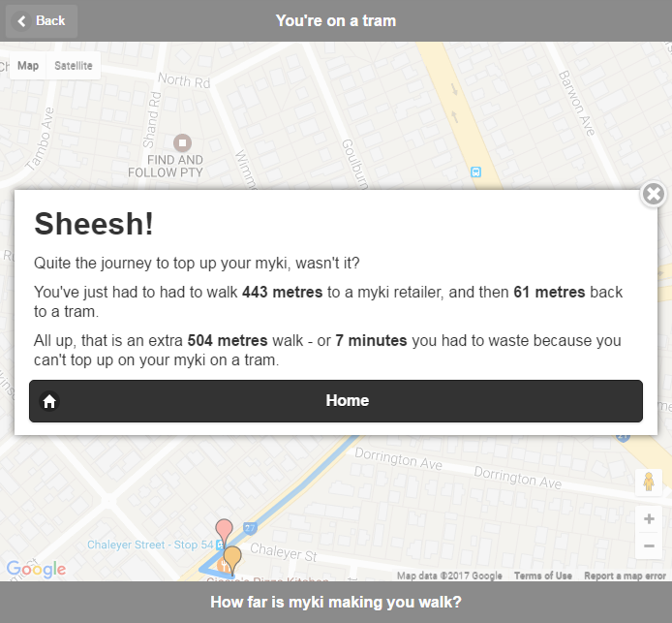Screen dimensions: 672x623
Task: Click the Home button in the dialog
Action: tap(336, 400)
